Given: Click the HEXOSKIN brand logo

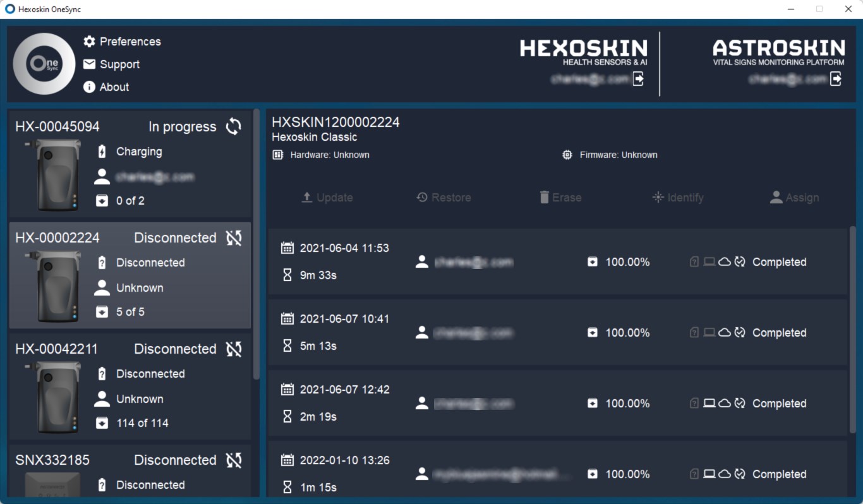Looking at the screenshot, I should pos(584,52).
